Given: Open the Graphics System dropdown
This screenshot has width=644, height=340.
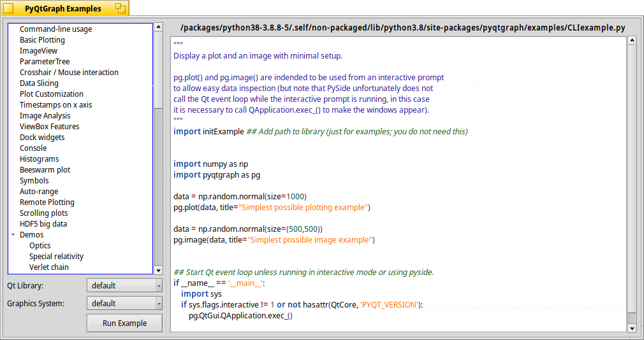Looking at the screenshot, I should coord(124,304).
